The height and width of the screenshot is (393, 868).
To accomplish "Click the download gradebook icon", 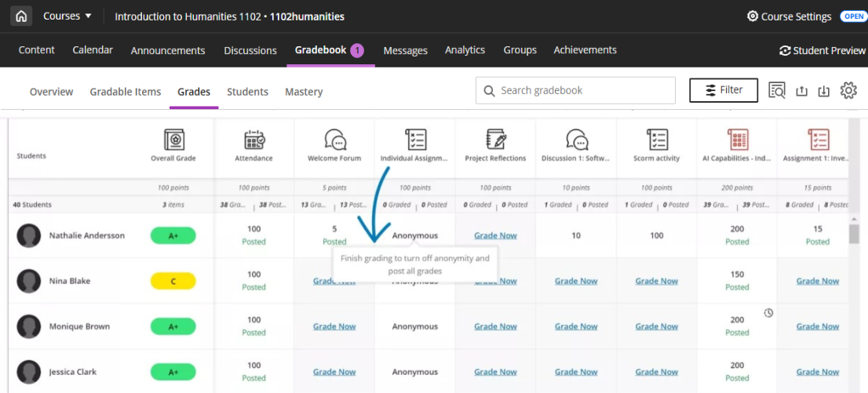I will click(x=823, y=91).
